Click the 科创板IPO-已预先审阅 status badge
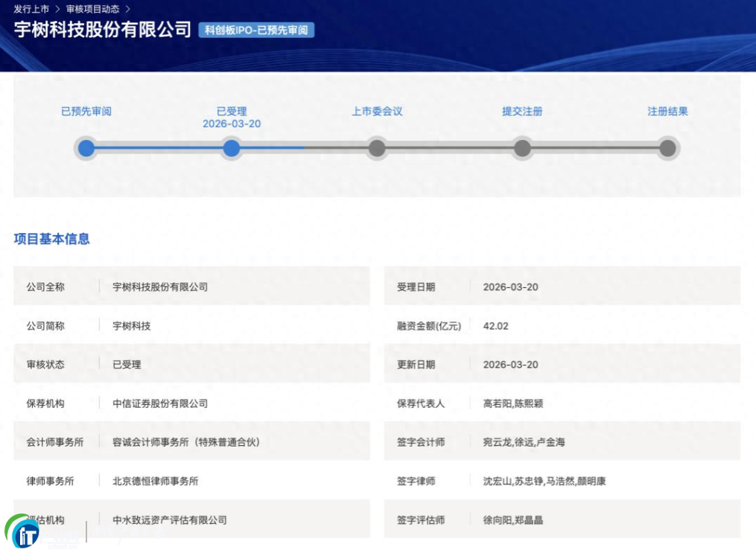 pyautogui.click(x=256, y=30)
